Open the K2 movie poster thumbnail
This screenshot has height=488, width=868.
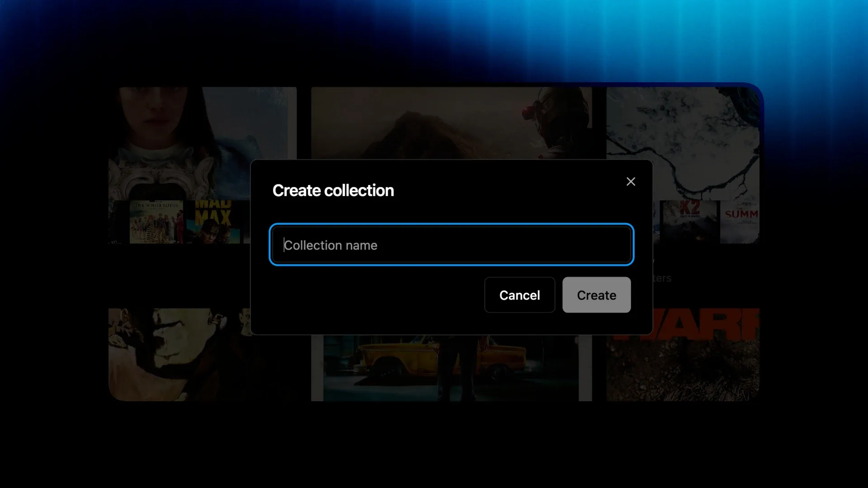tap(690, 222)
